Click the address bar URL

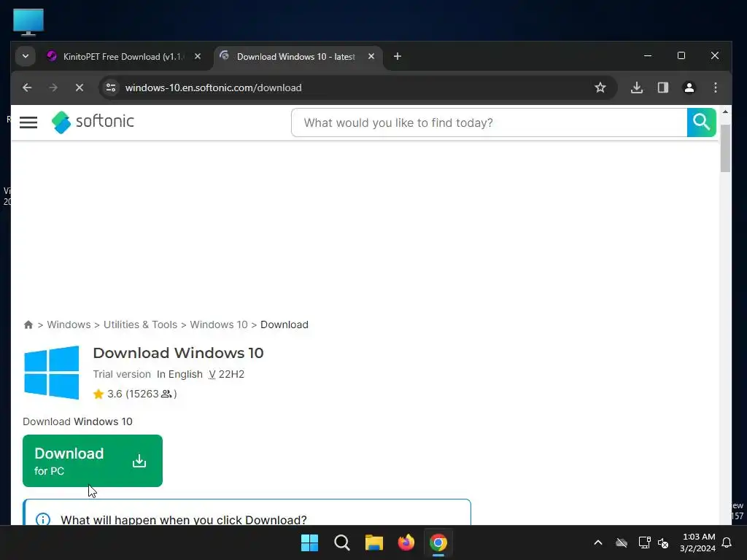point(213,87)
